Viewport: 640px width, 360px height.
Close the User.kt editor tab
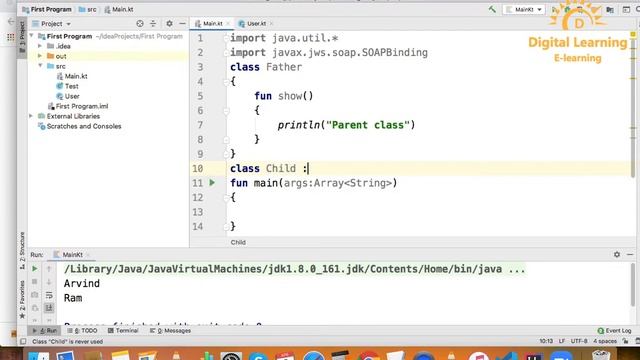tap(271, 24)
